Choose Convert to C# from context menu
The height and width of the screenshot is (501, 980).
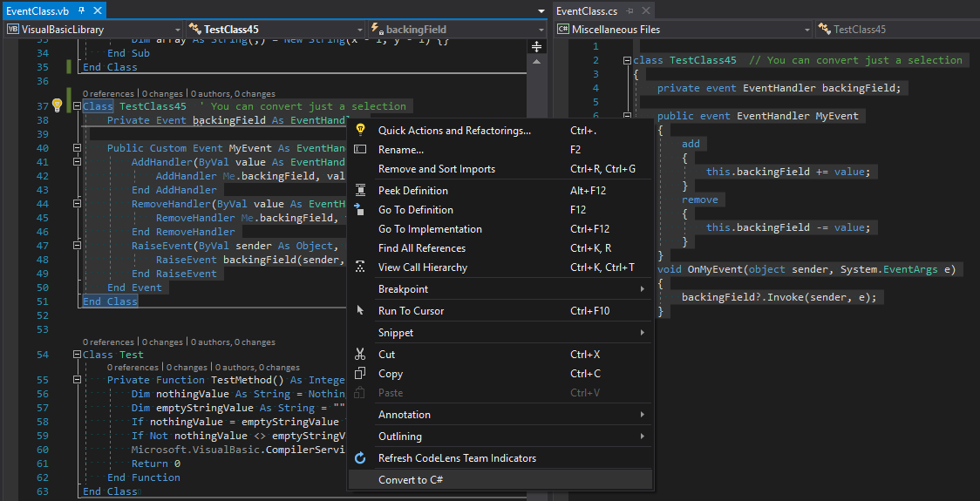click(412, 480)
